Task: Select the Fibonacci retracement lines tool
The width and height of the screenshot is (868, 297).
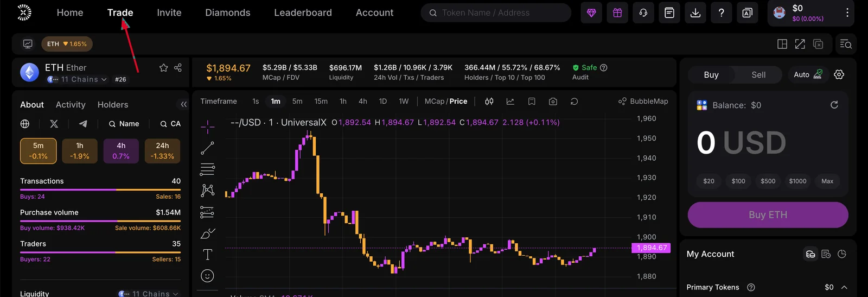Action: coord(208,169)
